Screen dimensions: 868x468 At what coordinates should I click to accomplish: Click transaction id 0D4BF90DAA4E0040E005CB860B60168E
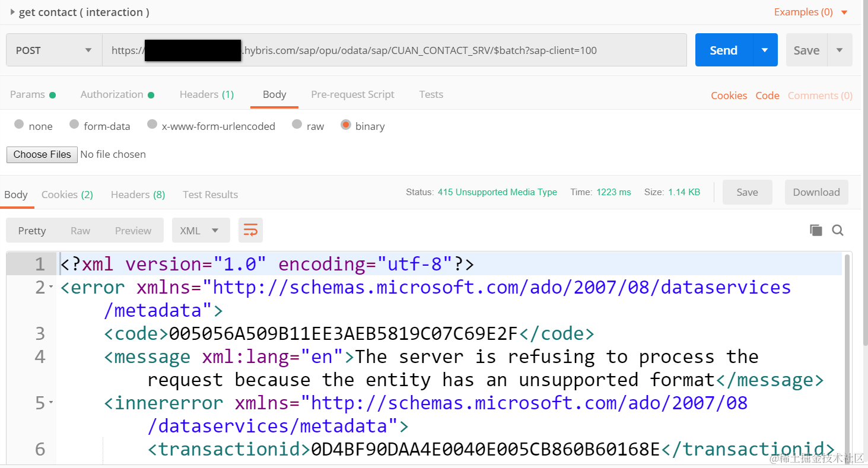[486, 449]
